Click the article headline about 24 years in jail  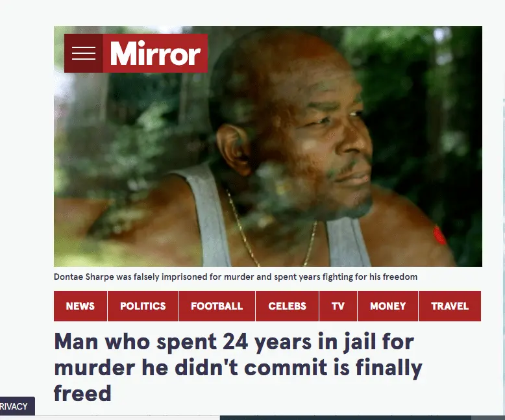click(x=238, y=367)
